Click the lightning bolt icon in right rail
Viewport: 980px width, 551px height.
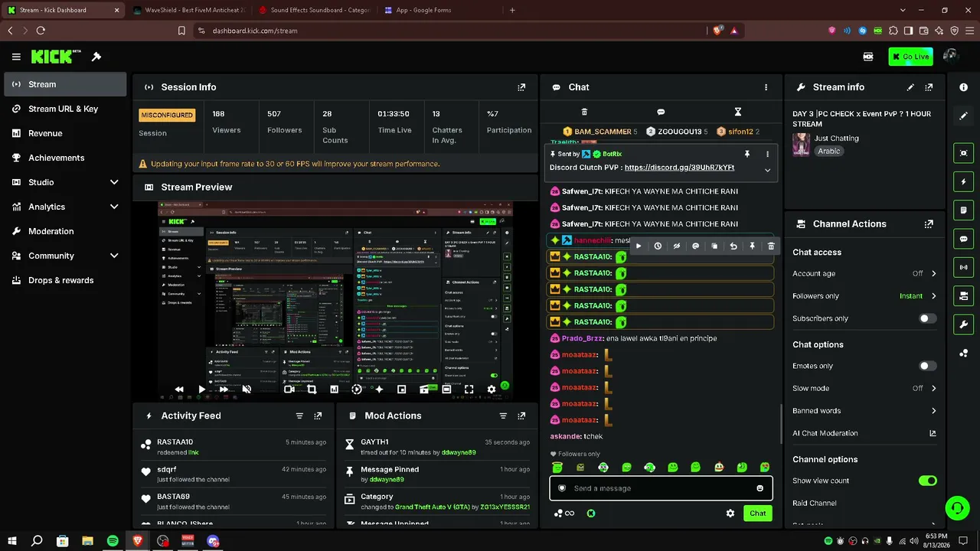pyautogui.click(x=963, y=182)
